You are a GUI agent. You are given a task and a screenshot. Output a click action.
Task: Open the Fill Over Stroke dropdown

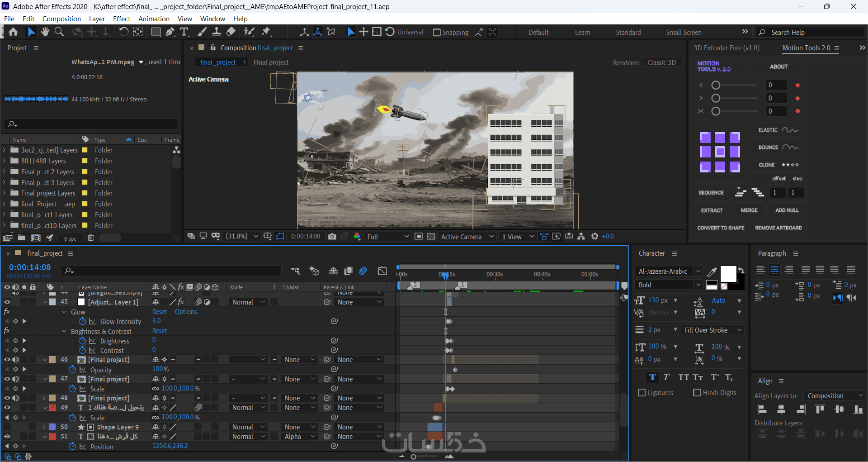712,330
